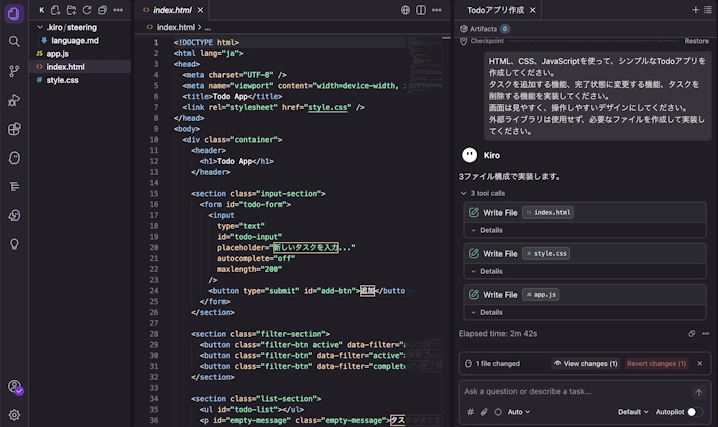The height and width of the screenshot is (427, 718).
Task: Start a new chat session with plus icon
Action: point(695,10)
